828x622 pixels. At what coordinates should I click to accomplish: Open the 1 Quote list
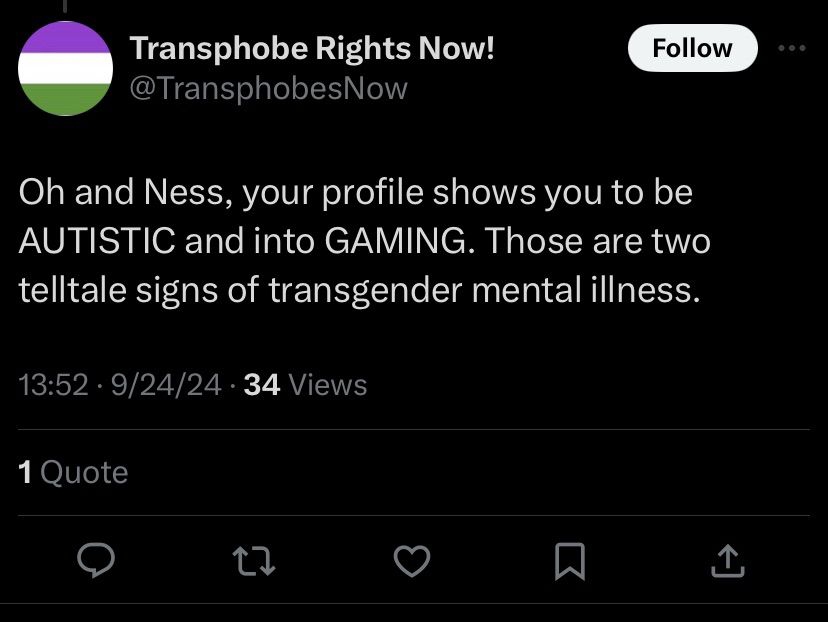[x=74, y=472]
